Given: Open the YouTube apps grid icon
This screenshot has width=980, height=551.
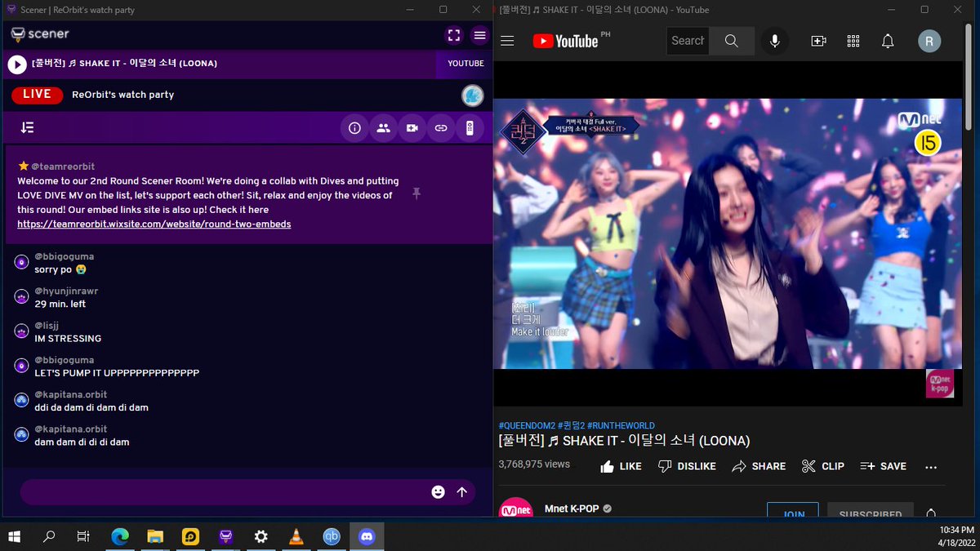Looking at the screenshot, I should click(853, 41).
